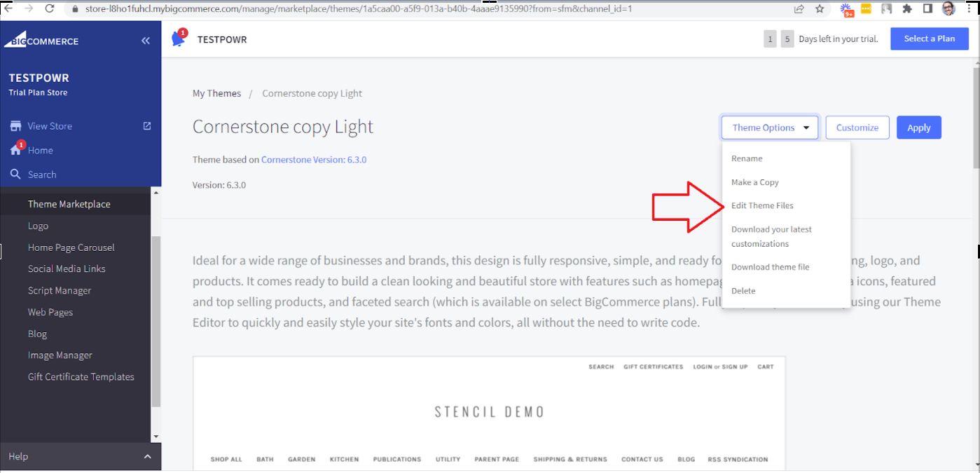Click the padlock site info icon
This screenshot has height=473, width=980.
[x=75, y=9]
